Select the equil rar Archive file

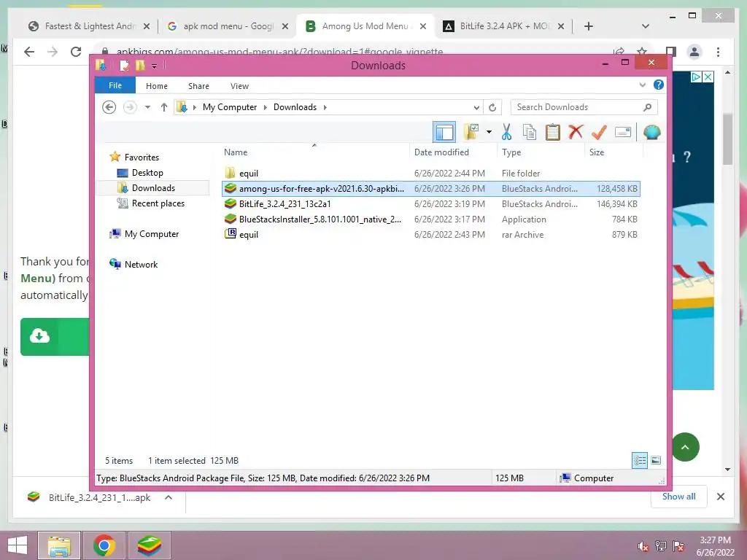click(x=430, y=234)
